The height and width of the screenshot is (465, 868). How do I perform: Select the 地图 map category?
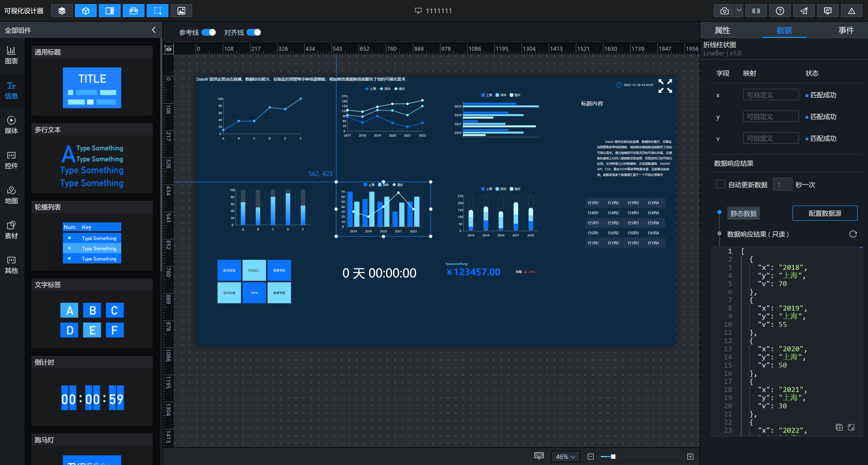click(11, 195)
